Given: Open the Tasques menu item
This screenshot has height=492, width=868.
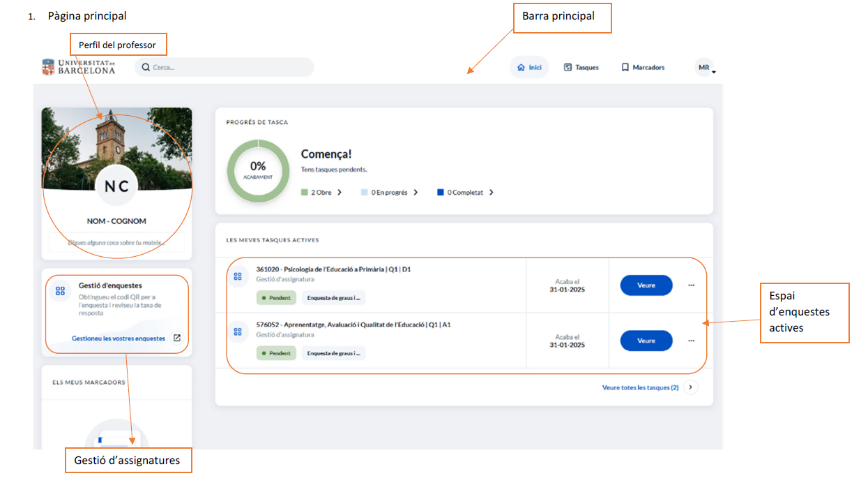Looking at the screenshot, I should click(x=581, y=68).
